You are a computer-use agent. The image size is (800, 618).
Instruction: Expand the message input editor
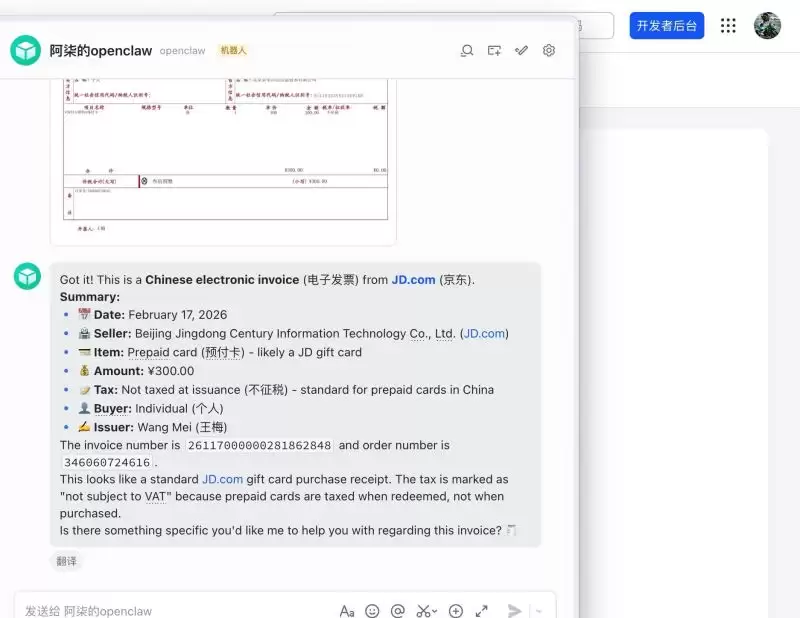[x=482, y=611]
